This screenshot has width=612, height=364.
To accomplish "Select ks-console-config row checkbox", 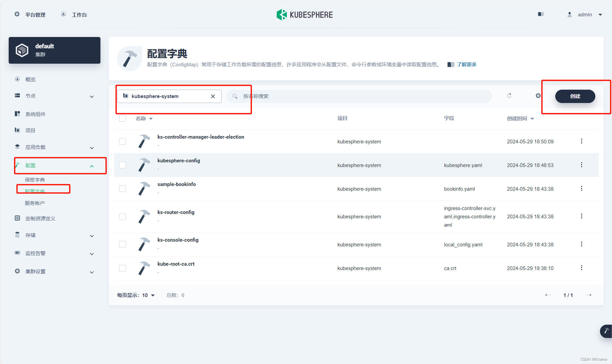I will click(122, 244).
